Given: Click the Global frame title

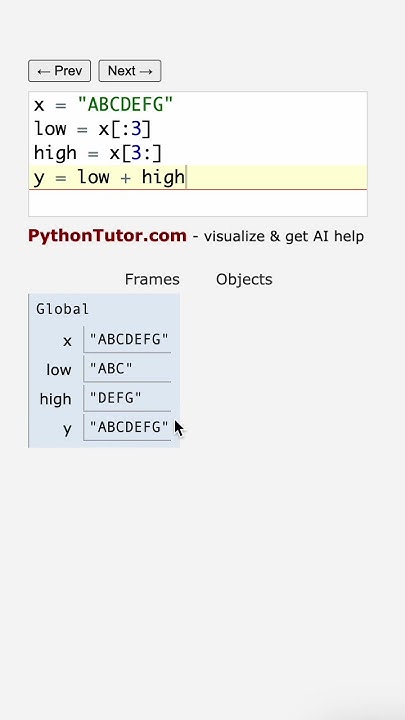Looking at the screenshot, I should (x=62, y=309).
